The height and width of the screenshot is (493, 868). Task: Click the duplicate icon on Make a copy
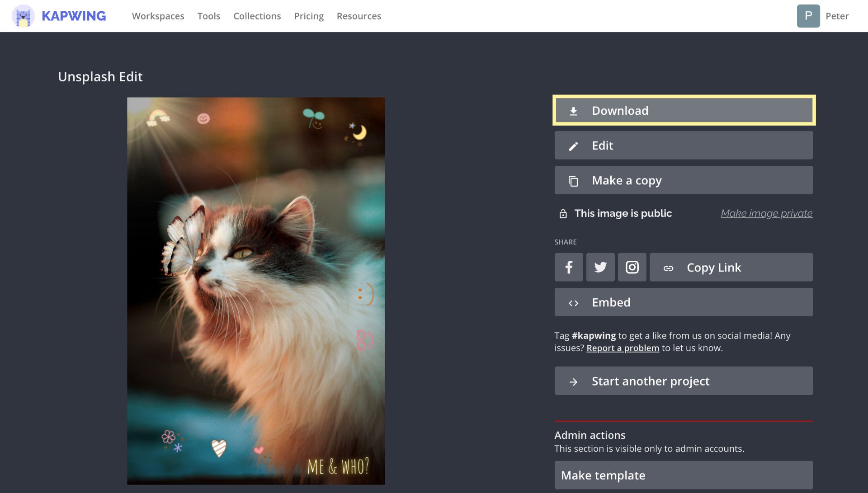(573, 181)
